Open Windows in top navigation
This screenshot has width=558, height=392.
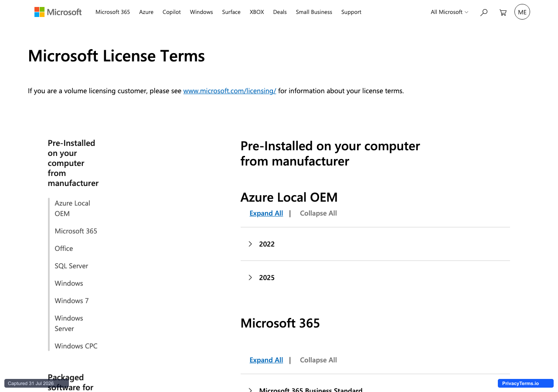(x=201, y=12)
